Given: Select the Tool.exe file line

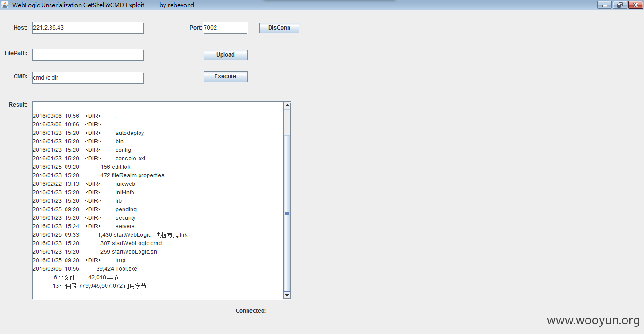Looking at the screenshot, I should click(85, 269).
